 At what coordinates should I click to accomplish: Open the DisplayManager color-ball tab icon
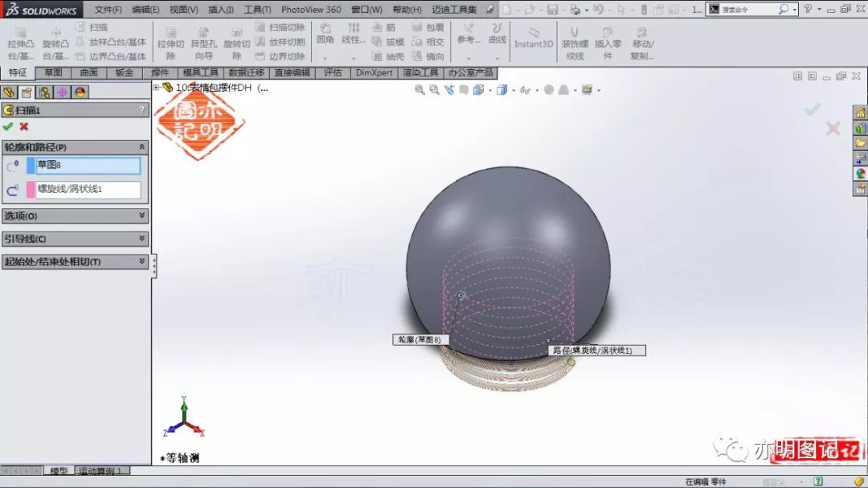[80, 92]
